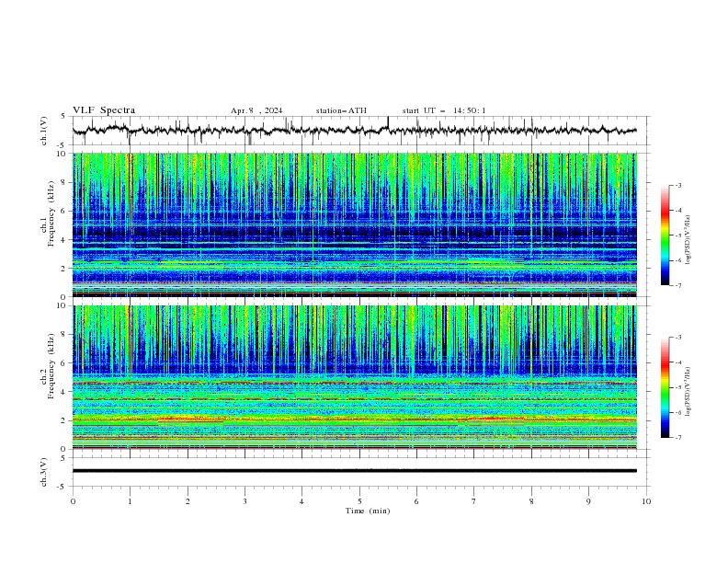This screenshot has height=563, width=728.
Task: Click the date 'Apr. 8 , 2024'
Action: pyautogui.click(x=256, y=110)
